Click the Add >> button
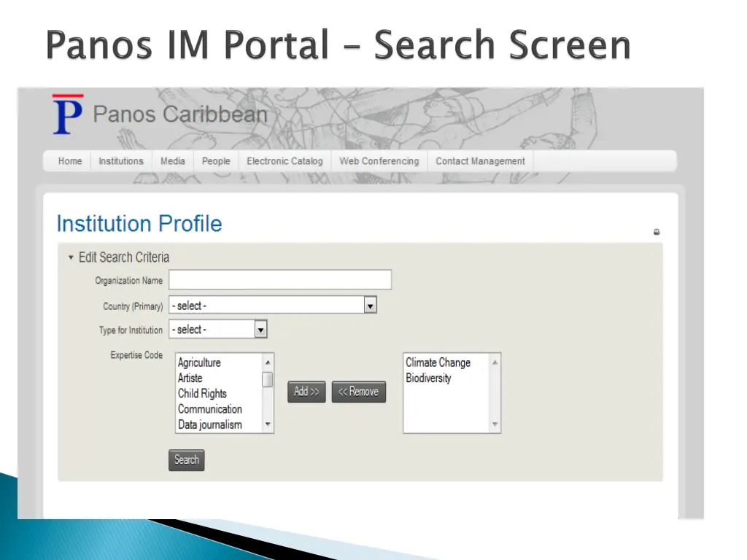Screen dimensions: 747x560 (306, 392)
